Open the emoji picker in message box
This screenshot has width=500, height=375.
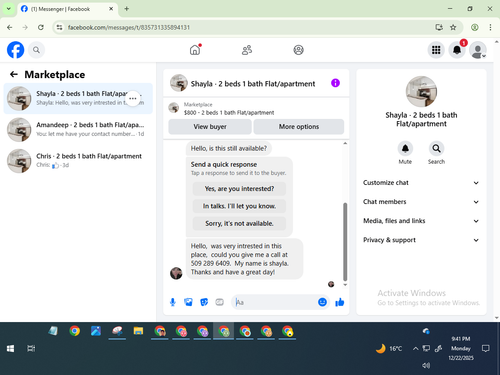tap(322, 302)
